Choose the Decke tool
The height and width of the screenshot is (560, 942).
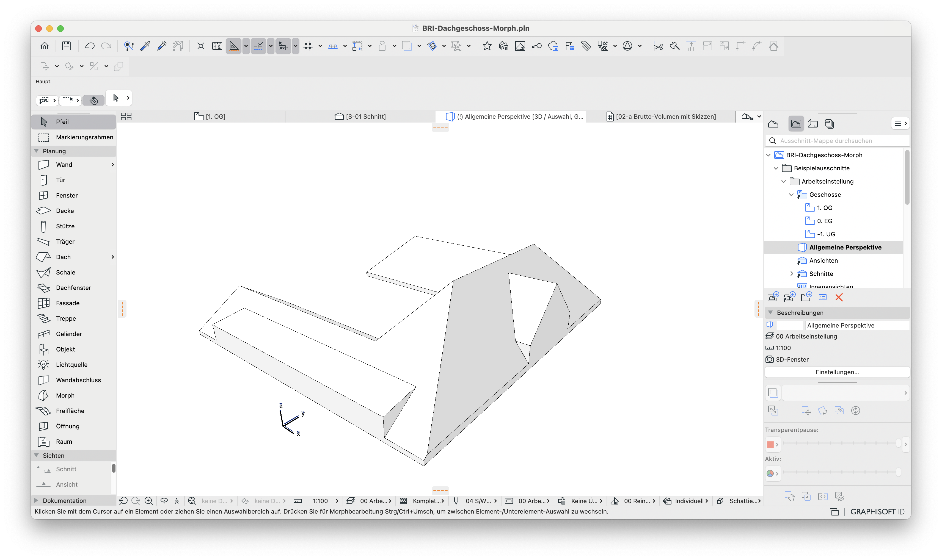[74, 210]
